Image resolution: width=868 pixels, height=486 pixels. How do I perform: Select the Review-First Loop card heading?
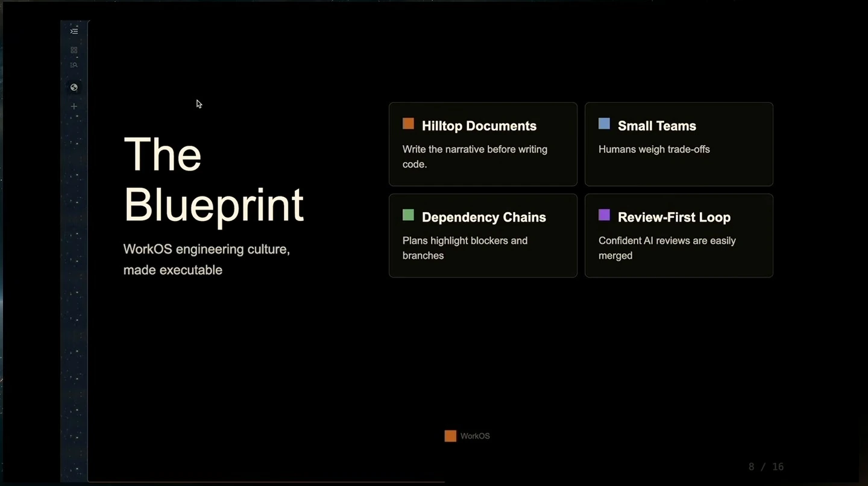tap(674, 217)
